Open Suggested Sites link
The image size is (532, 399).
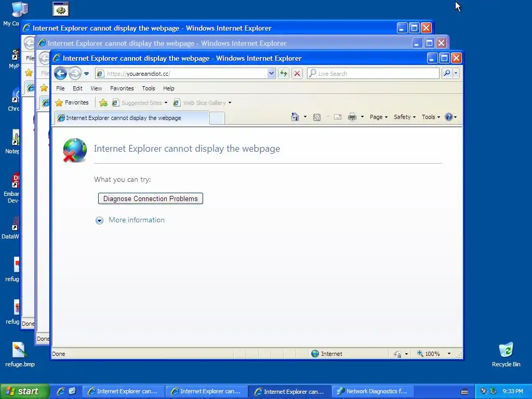click(x=137, y=102)
